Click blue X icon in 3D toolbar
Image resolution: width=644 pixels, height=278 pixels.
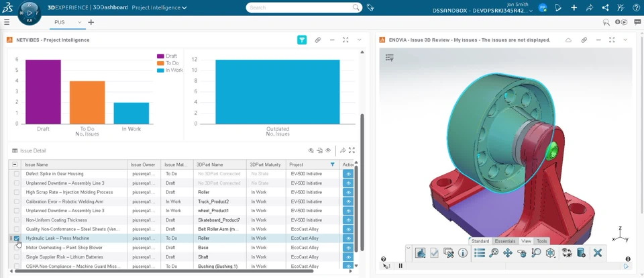point(598,253)
